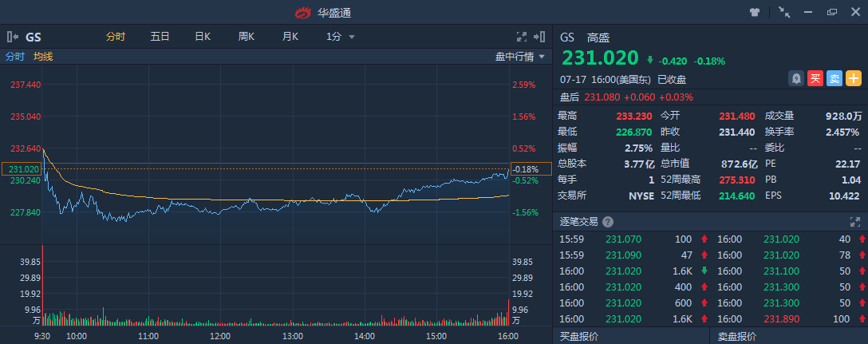Open help for 逐笔交易 question mark

point(608,222)
